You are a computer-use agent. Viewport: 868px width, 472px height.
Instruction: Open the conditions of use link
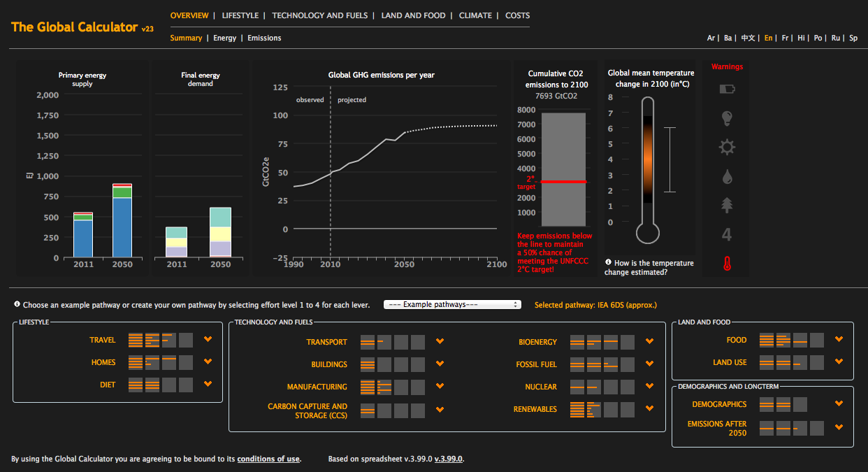(x=268, y=459)
